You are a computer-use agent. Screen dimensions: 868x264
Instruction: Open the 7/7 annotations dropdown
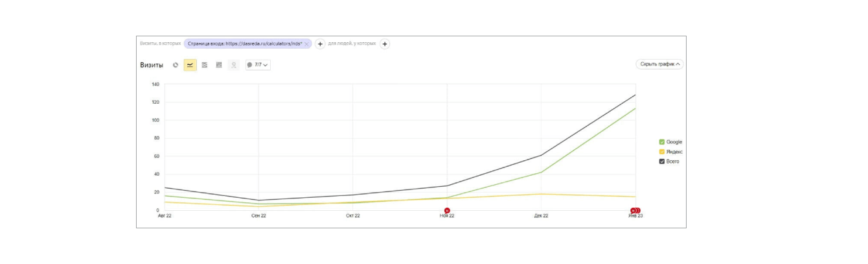click(258, 65)
